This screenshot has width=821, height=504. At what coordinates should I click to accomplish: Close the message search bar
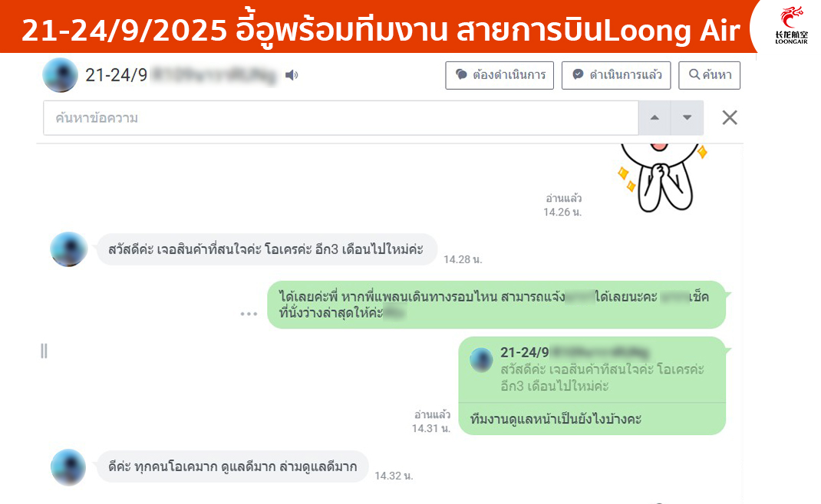[730, 118]
